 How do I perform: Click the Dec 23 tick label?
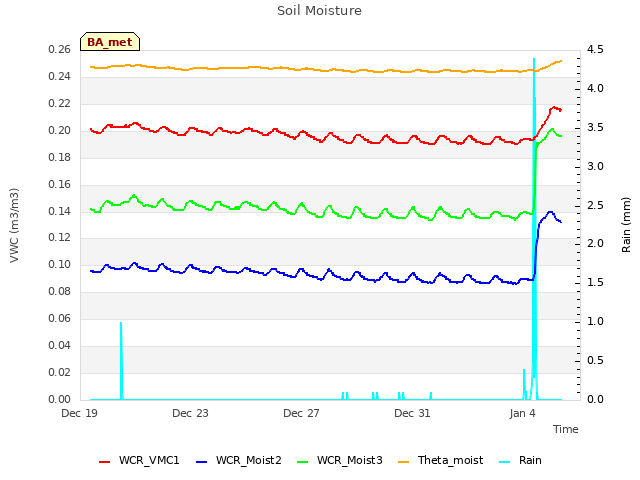click(x=190, y=413)
